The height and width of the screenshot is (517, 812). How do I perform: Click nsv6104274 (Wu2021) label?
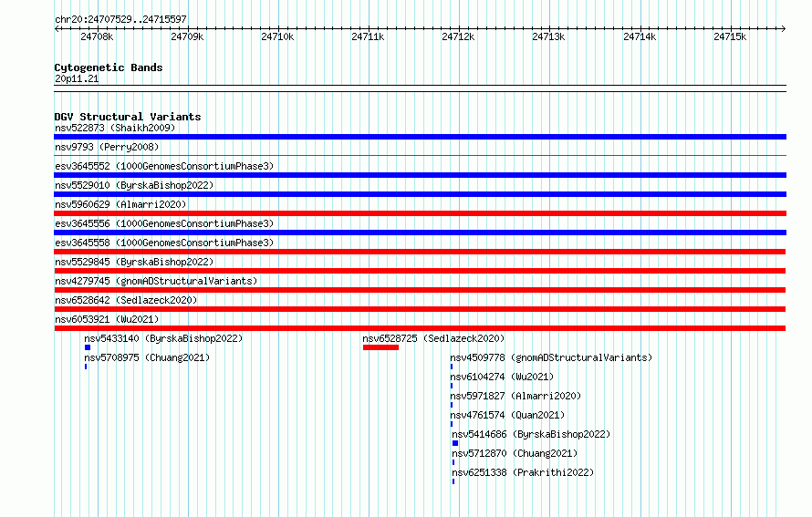[x=502, y=377]
